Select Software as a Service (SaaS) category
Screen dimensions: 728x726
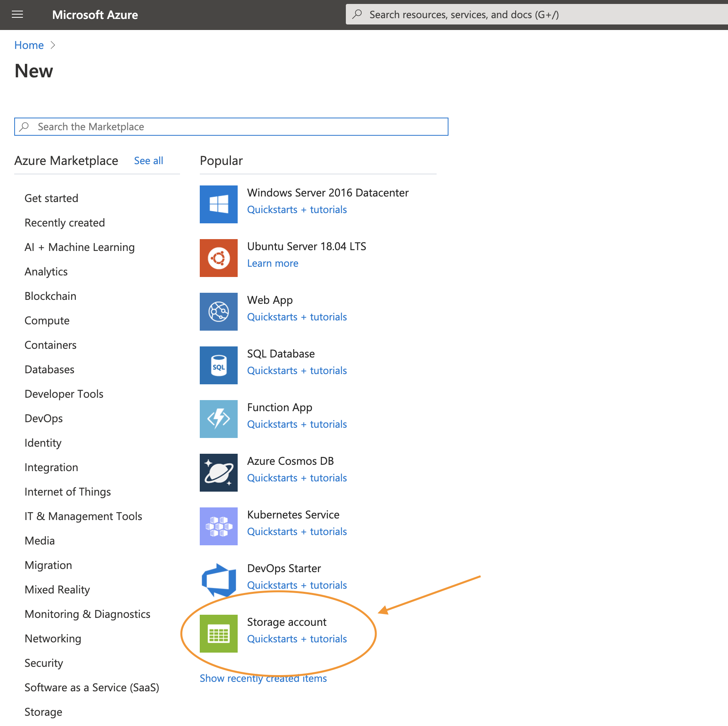(92, 687)
